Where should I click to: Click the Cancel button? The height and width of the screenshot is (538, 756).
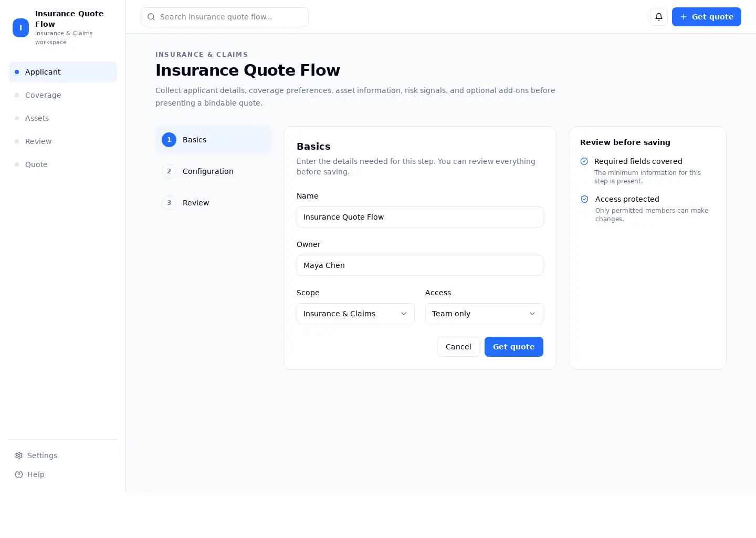pyautogui.click(x=458, y=347)
